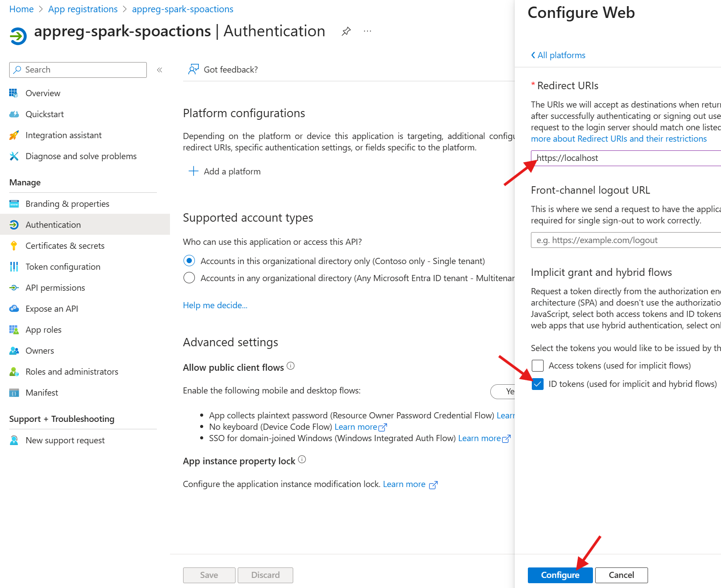This screenshot has width=721, height=588.
Task: Show info for App instance property lock
Action: click(x=302, y=460)
